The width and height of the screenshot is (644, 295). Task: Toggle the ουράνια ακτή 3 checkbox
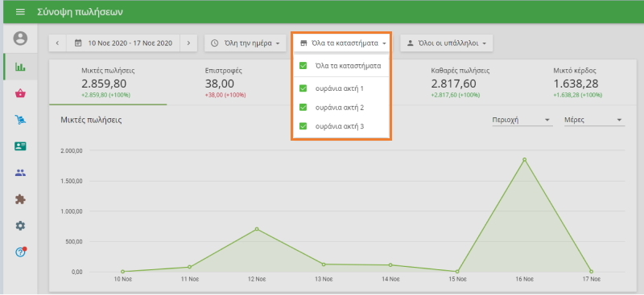[303, 126]
